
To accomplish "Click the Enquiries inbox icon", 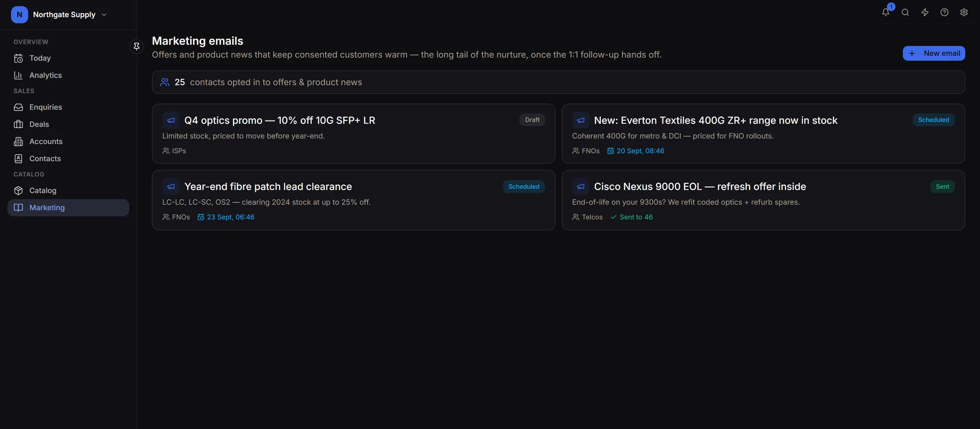I will [19, 107].
